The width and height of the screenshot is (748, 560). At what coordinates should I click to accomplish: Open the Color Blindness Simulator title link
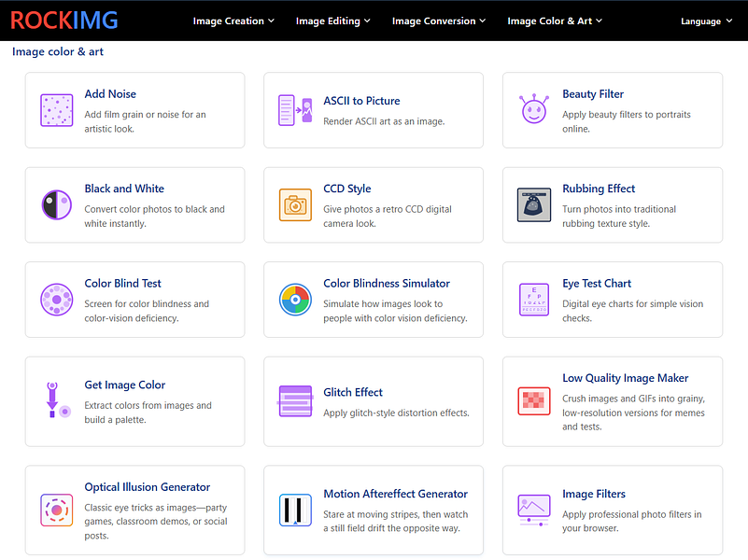click(x=387, y=284)
